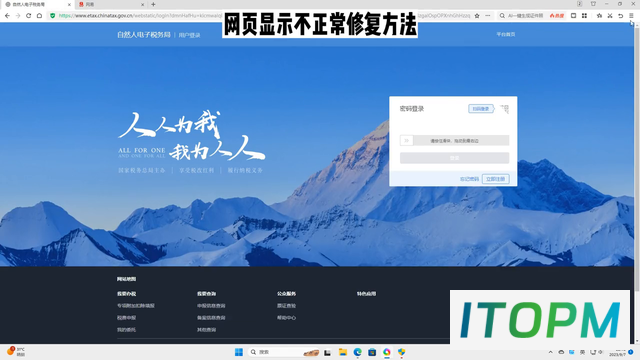Open Windows Security shield taskbar icon
Viewport: 640px width, 360px height.
pyautogui.click(x=402, y=352)
